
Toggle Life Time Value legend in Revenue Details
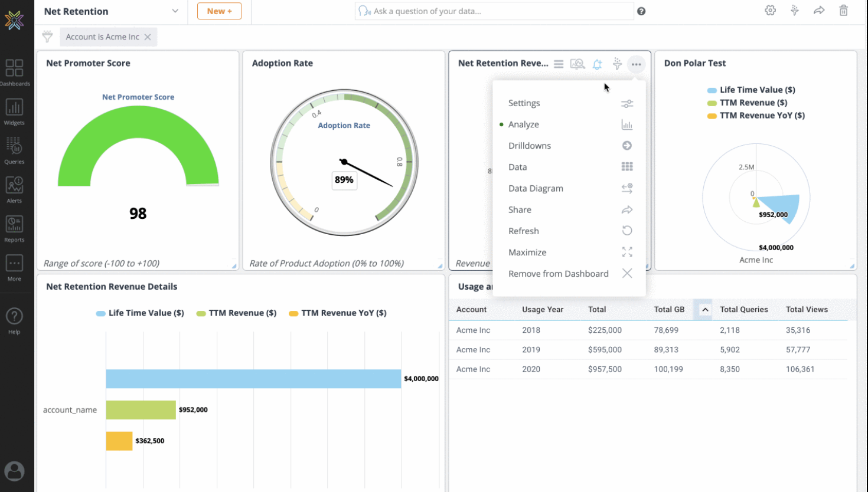(140, 313)
